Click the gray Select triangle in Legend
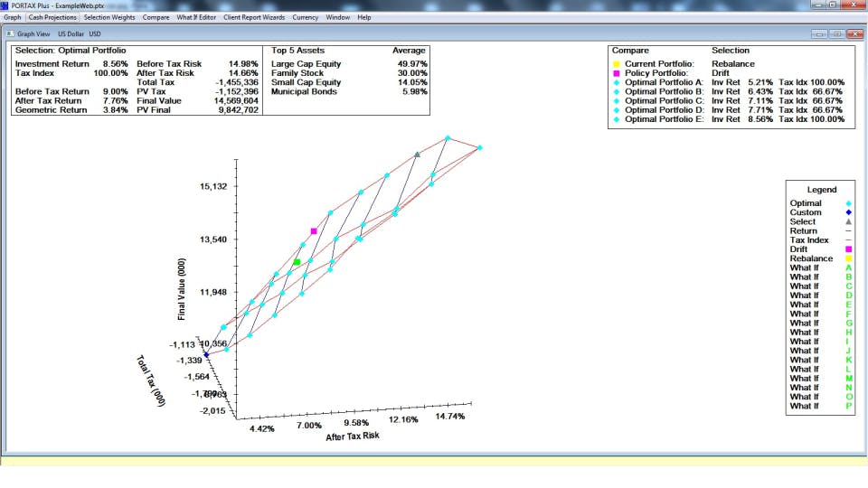This screenshot has height=488, width=868. coord(848,221)
